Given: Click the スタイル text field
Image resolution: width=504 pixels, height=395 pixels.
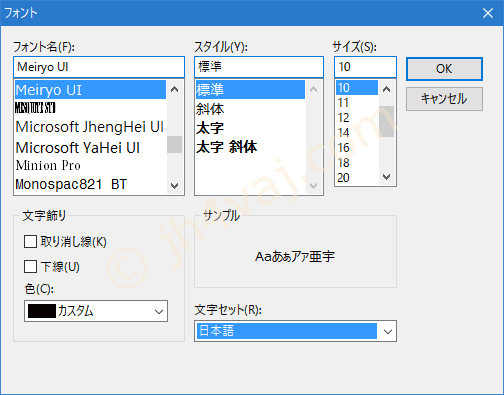Looking at the screenshot, I should [x=259, y=67].
